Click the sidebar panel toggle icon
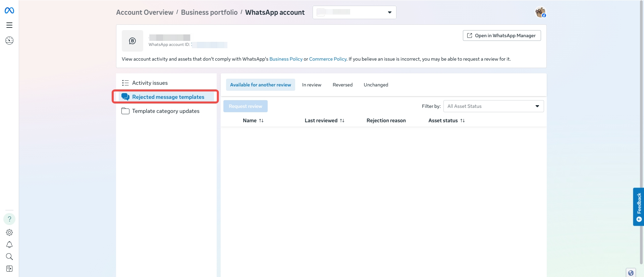The width and height of the screenshot is (644, 277). [x=9, y=269]
